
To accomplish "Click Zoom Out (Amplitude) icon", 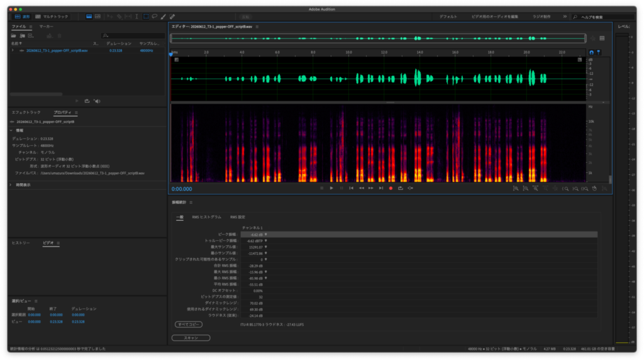I will 525,189.
